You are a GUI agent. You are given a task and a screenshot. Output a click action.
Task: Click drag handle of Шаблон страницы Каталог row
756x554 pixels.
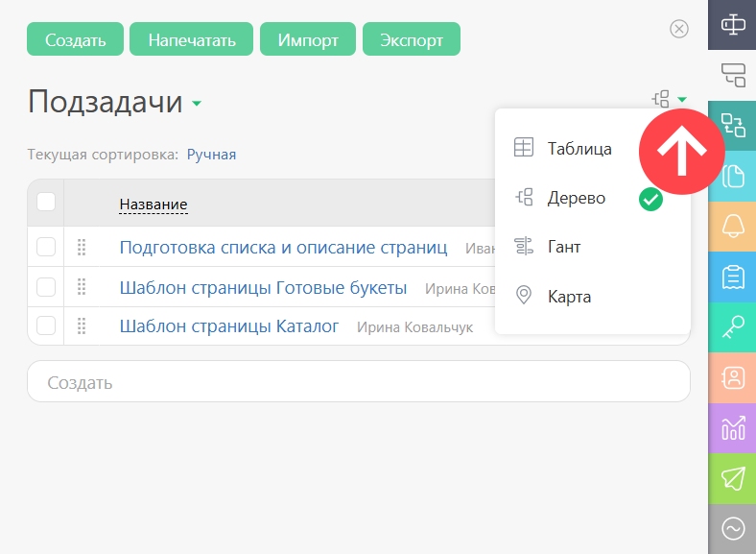(82, 325)
